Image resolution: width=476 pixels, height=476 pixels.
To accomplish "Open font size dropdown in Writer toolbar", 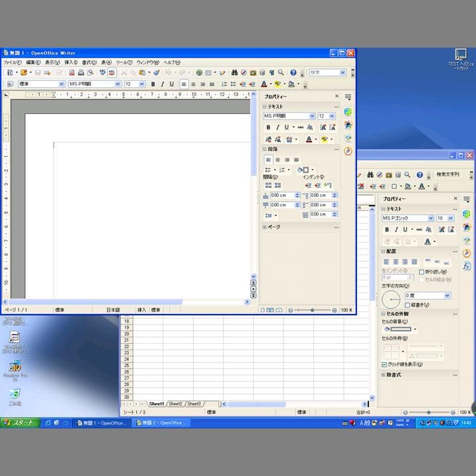I will tap(141, 84).
